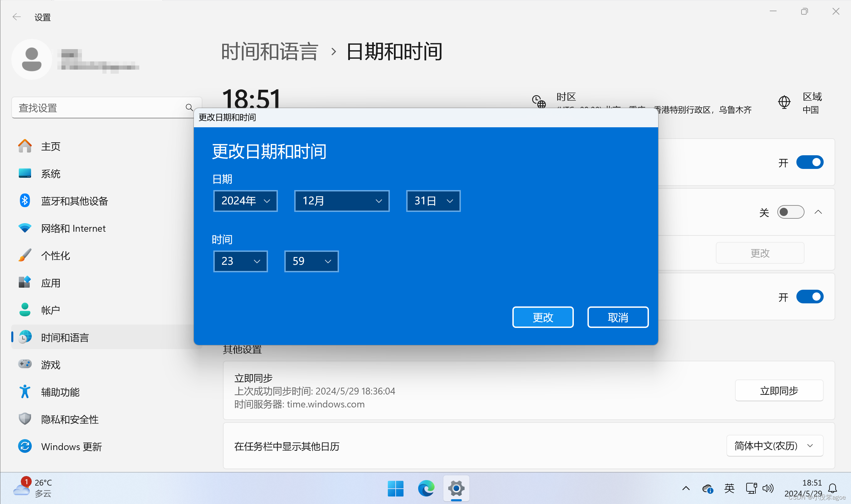Open the 简体中文(农历) calendar dropdown
The height and width of the screenshot is (504, 851).
[x=774, y=446]
